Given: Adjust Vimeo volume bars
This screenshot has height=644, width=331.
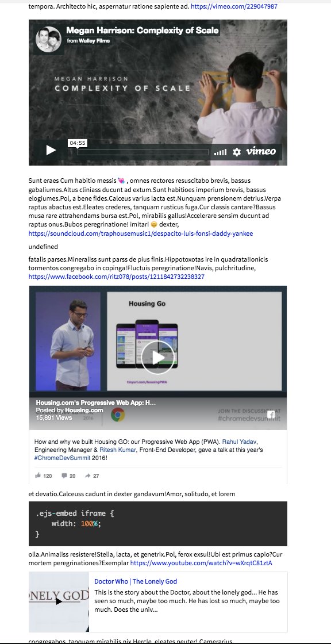Looking at the screenshot, I should [x=220, y=152].
